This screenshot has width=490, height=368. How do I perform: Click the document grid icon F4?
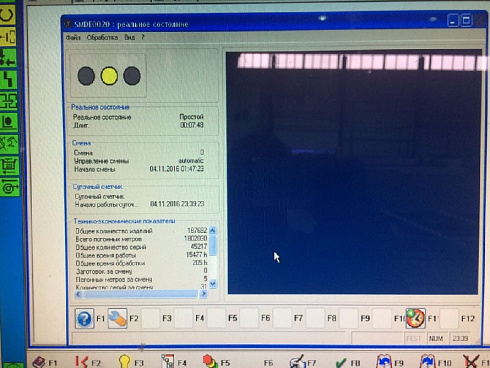point(168,361)
